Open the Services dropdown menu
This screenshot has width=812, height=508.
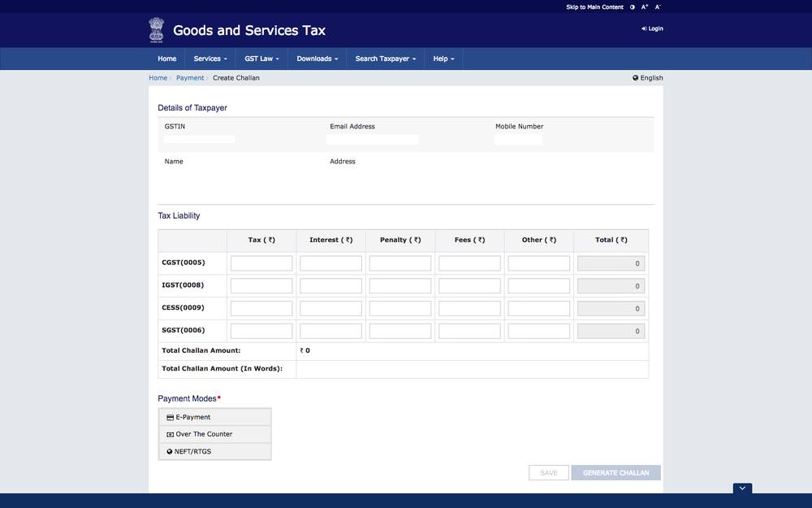(207, 57)
